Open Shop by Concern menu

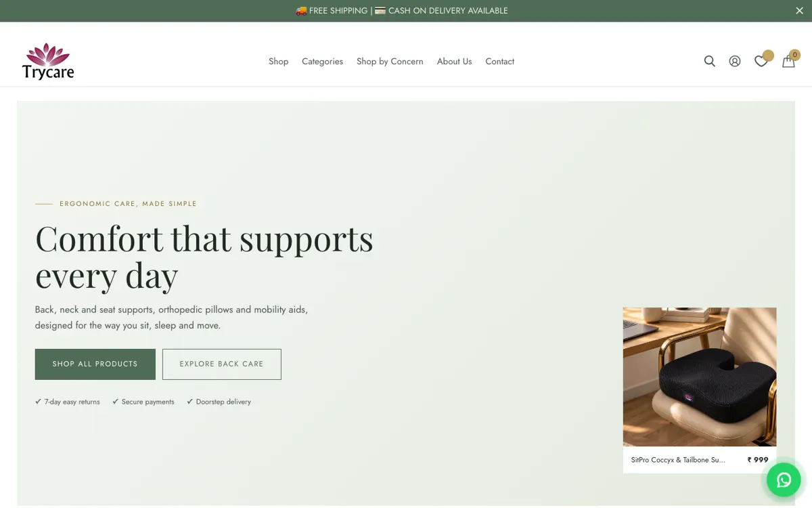click(390, 62)
